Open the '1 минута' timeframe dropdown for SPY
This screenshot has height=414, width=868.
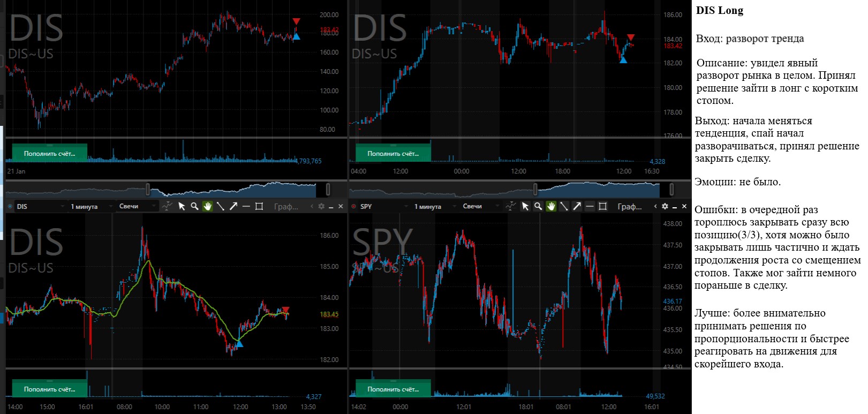(x=435, y=206)
